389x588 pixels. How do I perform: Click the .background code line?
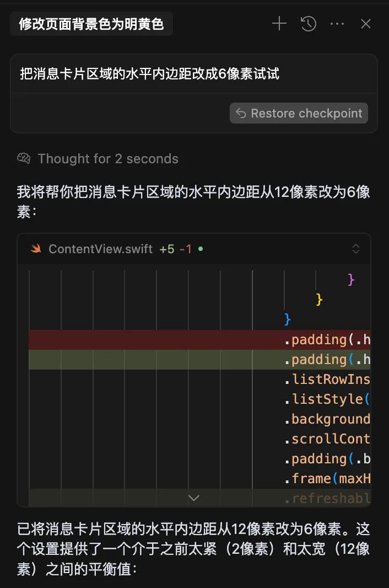[327, 419]
